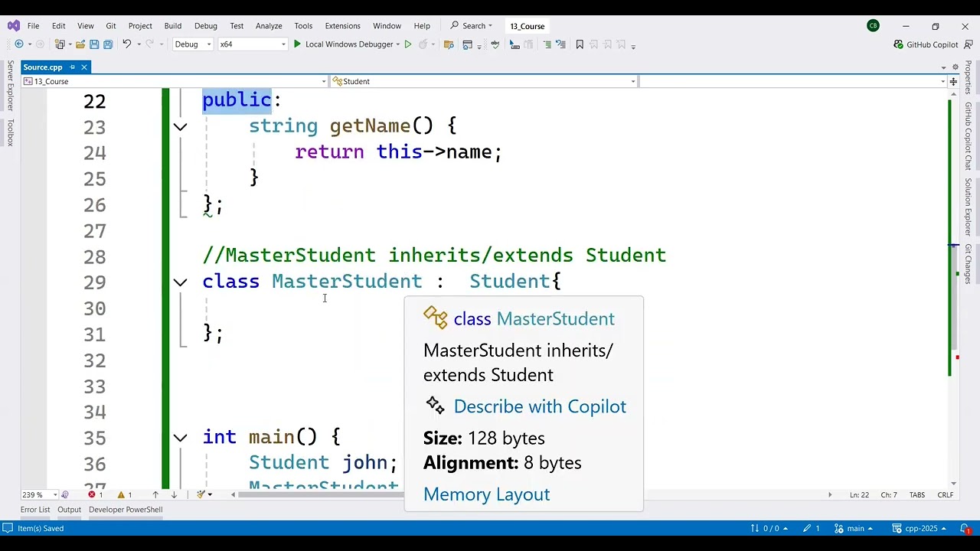The height and width of the screenshot is (551, 980).
Task: Click the Describe with Copilot sparkle icon
Action: [435, 406]
